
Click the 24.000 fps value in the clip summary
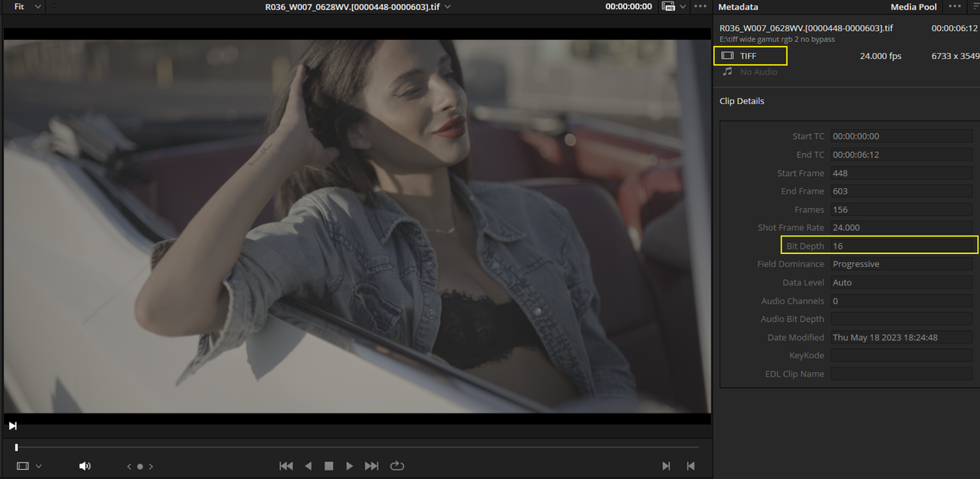(x=880, y=56)
